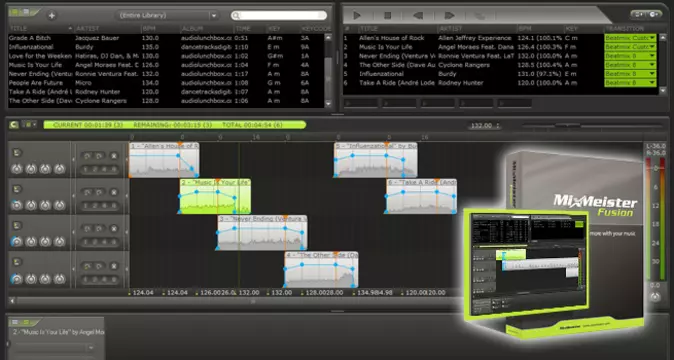Click the leftmost knob on the second timeline track
The image size is (674, 360).
tap(16, 205)
